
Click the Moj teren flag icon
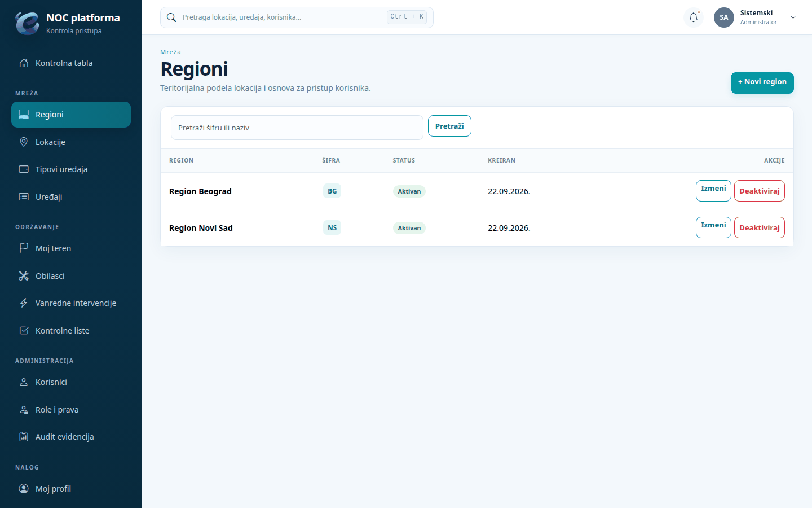tap(24, 248)
